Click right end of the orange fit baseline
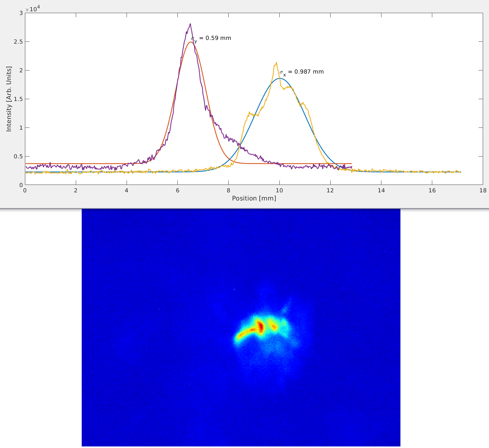The height and width of the screenshot is (448, 489). (351, 163)
